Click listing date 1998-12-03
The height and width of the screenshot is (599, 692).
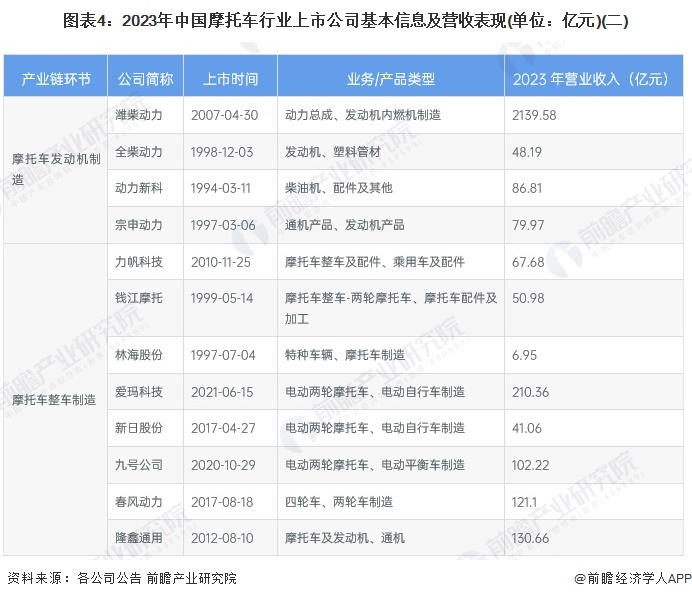pos(222,152)
